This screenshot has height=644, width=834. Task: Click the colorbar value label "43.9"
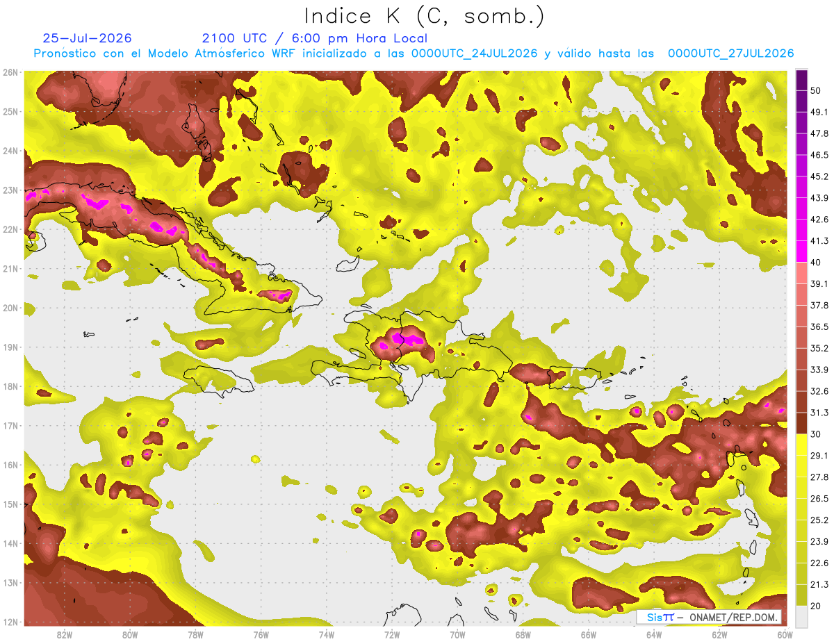coord(821,198)
